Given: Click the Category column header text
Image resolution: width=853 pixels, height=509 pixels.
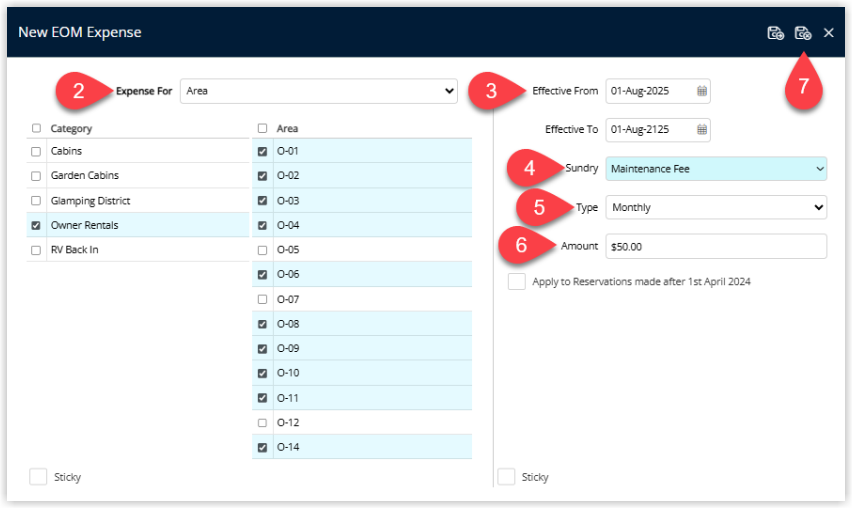Looking at the screenshot, I should [x=71, y=128].
